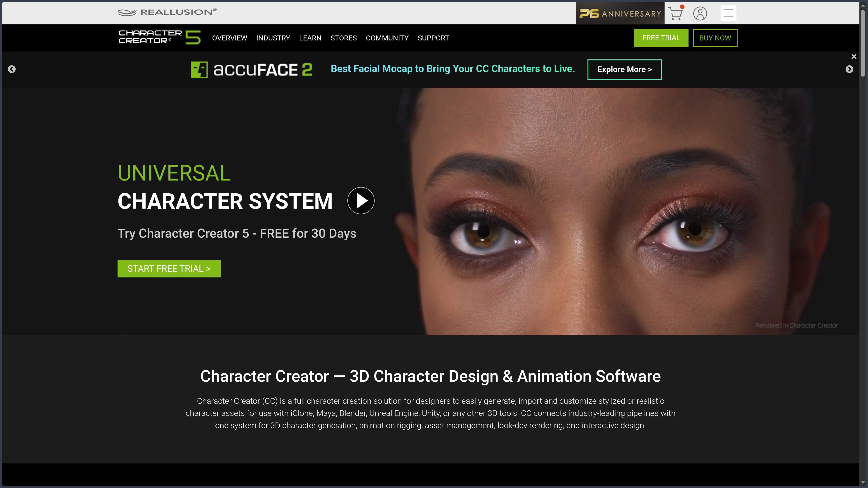Screen dimensions: 868x488
Task: Close the AccuFACE promo banner
Action: pos(854,56)
